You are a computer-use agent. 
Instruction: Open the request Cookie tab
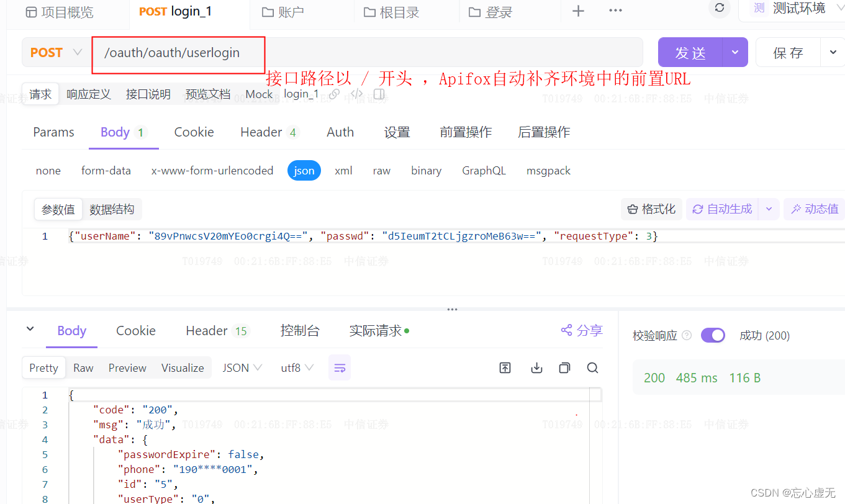click(194, 132)
